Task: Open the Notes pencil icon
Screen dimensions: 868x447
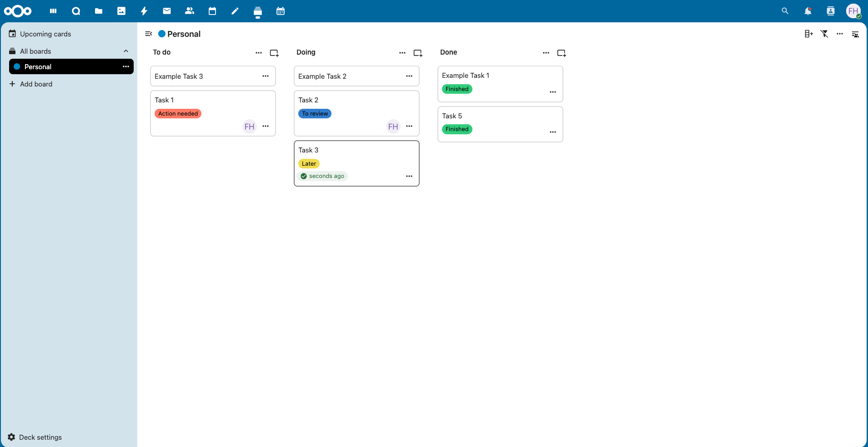Action: (x=235, y=11)
